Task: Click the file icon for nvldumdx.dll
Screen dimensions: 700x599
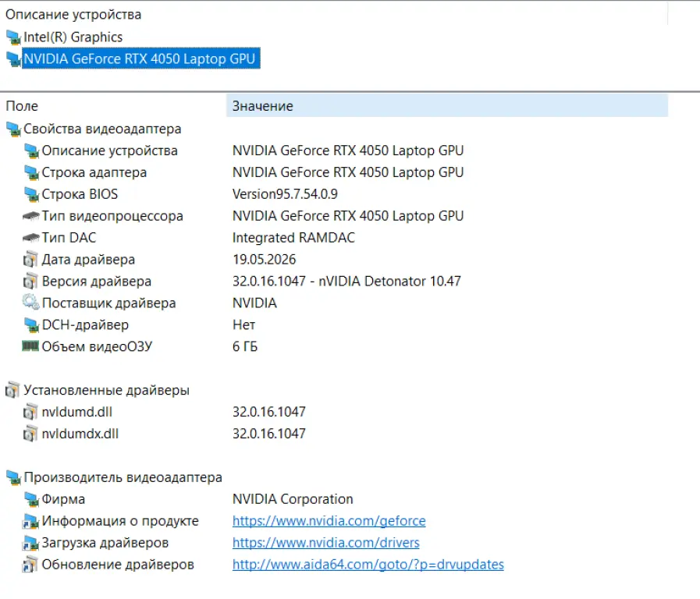Action: point(30,434)
